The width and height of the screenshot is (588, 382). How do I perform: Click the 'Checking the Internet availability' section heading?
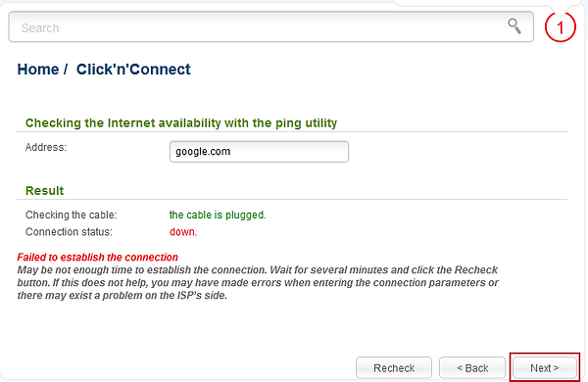click(x=181, y=123)
